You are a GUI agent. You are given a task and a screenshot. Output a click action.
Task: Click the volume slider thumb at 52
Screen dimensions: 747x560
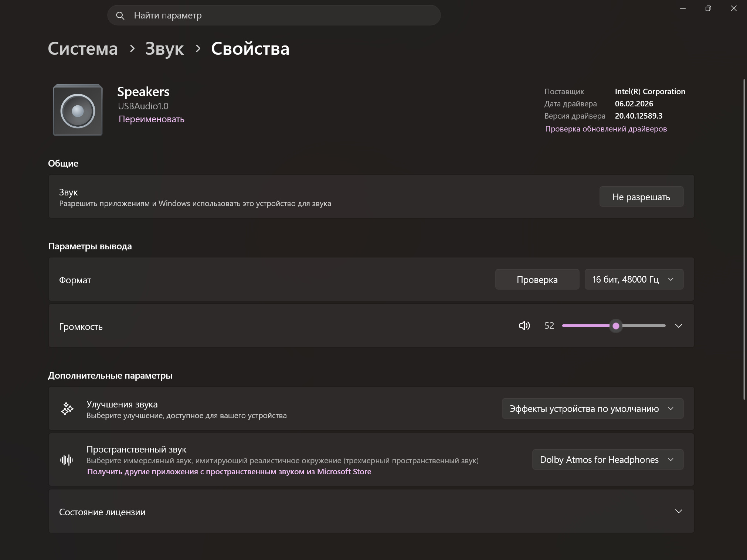point(616,326)
